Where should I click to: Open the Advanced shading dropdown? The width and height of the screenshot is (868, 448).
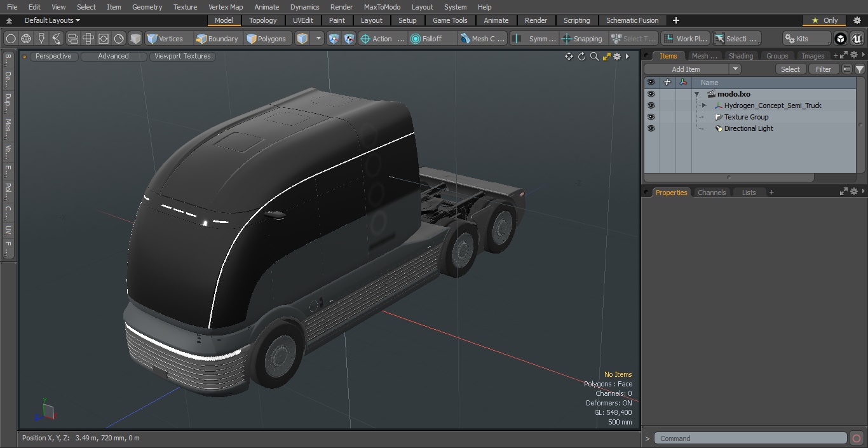click(113, 56)
